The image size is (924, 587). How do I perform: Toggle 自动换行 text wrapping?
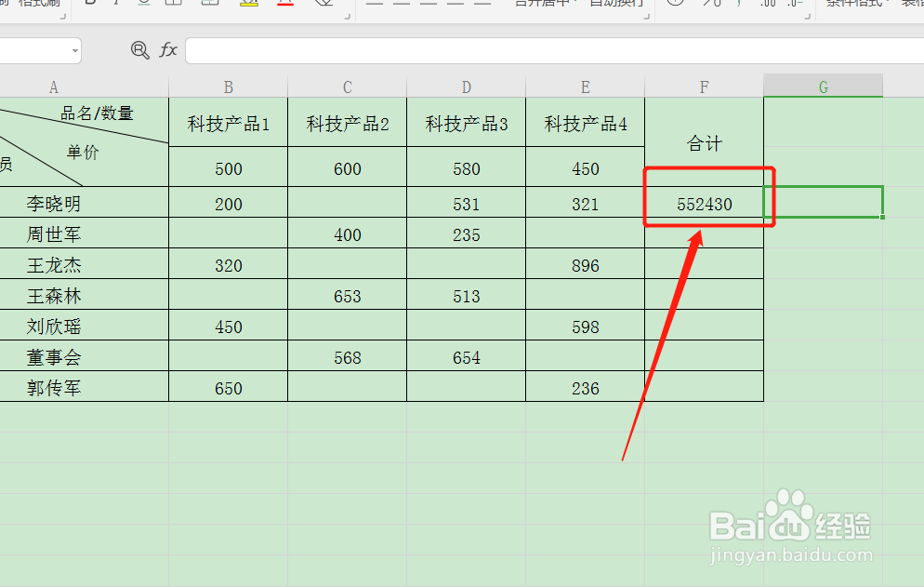618,4
